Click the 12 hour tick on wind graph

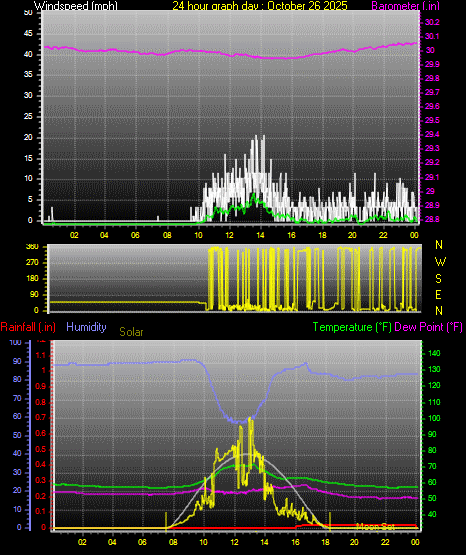click(x=229, y=235)
